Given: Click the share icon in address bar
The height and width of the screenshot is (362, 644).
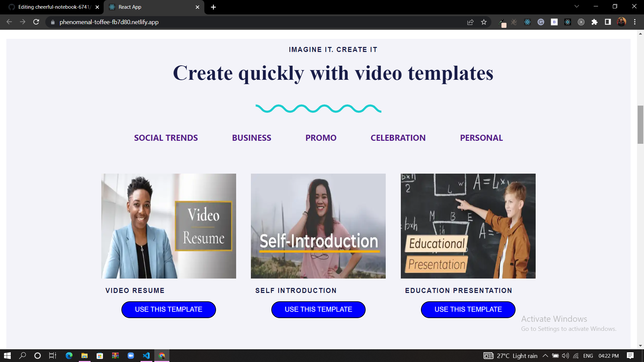Looking at the screenshot, I should pos(470,22).
